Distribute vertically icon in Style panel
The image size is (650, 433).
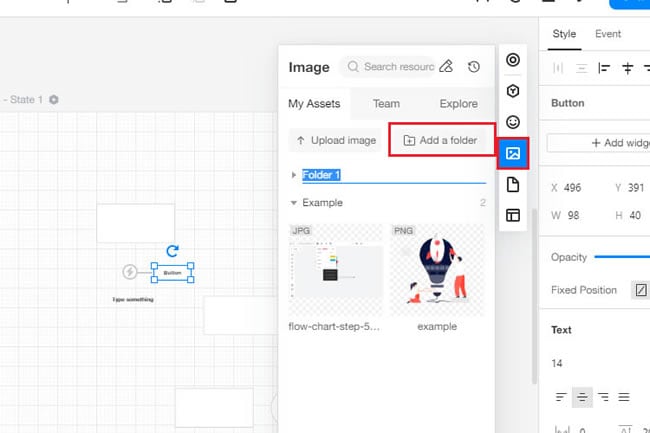(582, 68)
